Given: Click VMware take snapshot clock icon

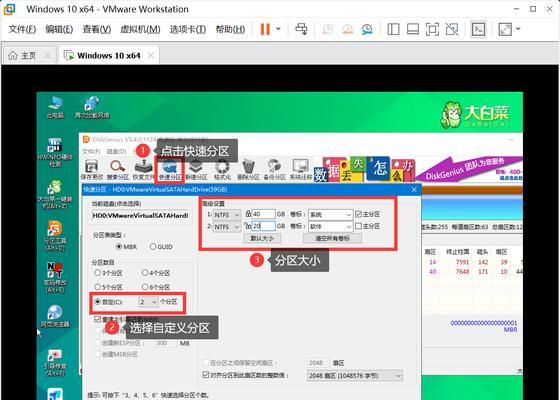Looking at the screenshot, I should click(328, 29).
